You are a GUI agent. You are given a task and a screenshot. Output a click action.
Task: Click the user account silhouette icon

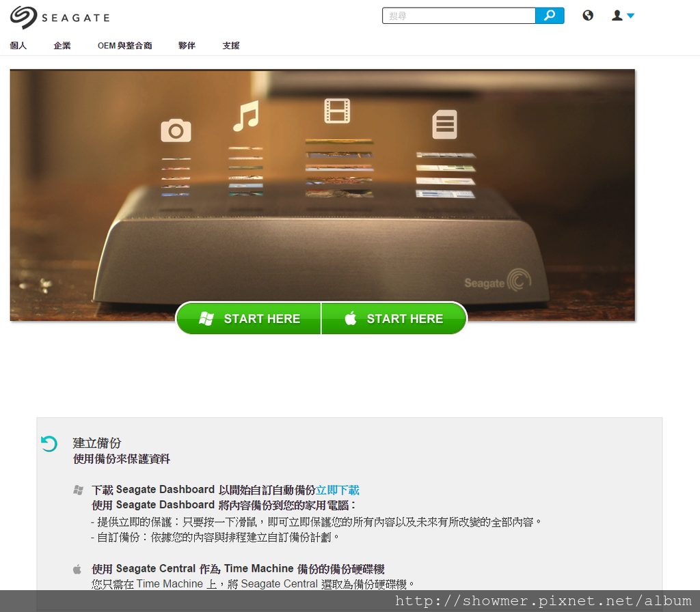[617, 16]
